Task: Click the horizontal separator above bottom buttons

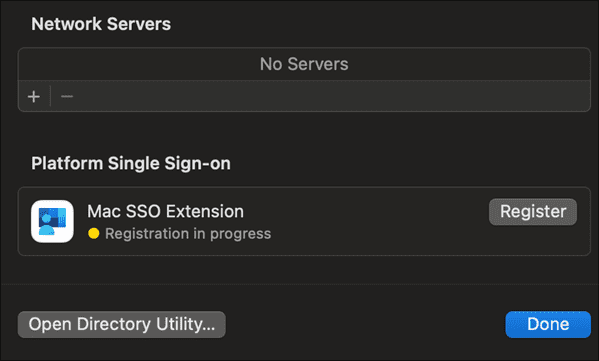Action: [x=300, y=285]
